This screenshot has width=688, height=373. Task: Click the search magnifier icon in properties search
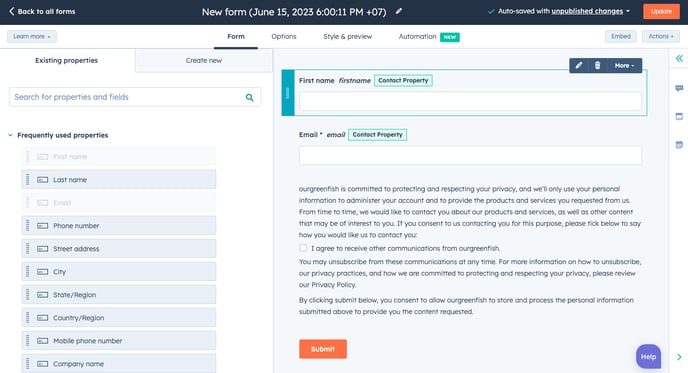tap(249, 97)
